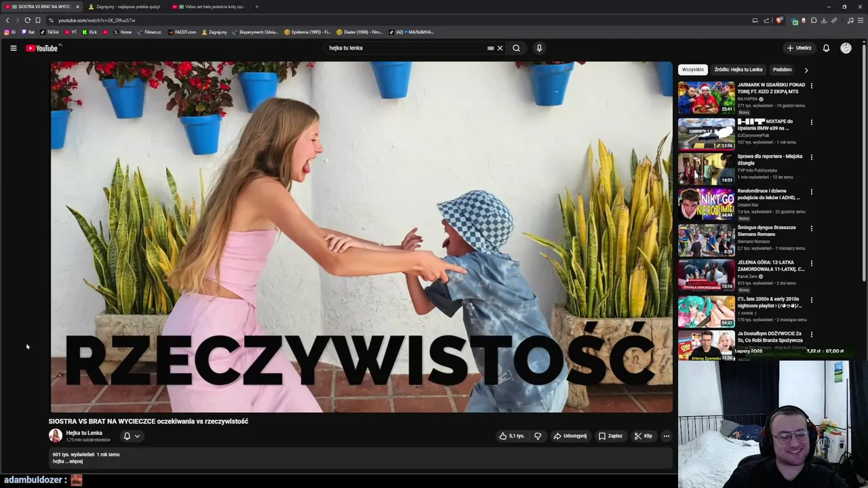Open the nightcore playlist video thumbnail
Screen dimensions: 868x488
(x=706, y=311)
